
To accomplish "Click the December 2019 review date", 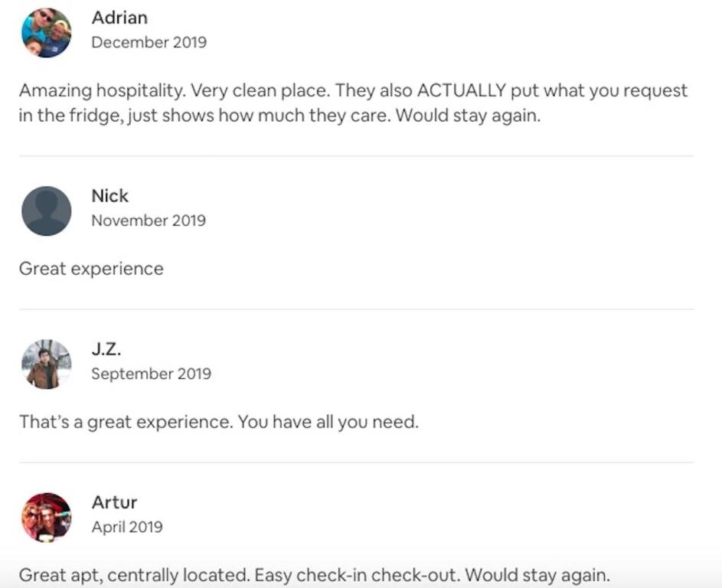I will (149, 42).
